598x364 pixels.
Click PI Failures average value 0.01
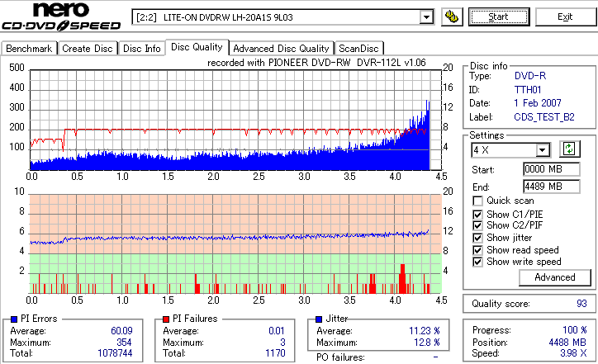point(277,330)
